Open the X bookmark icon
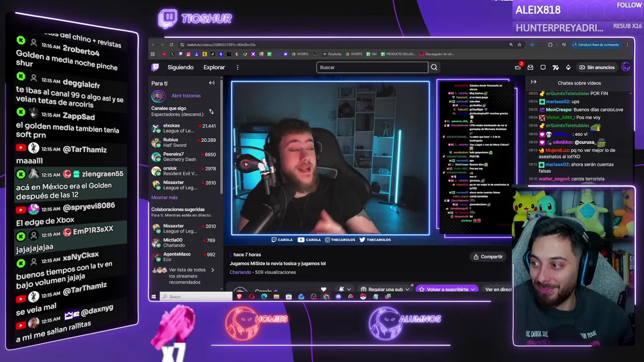The height and width of the screenshot is (362, 644). click(172, 54)
